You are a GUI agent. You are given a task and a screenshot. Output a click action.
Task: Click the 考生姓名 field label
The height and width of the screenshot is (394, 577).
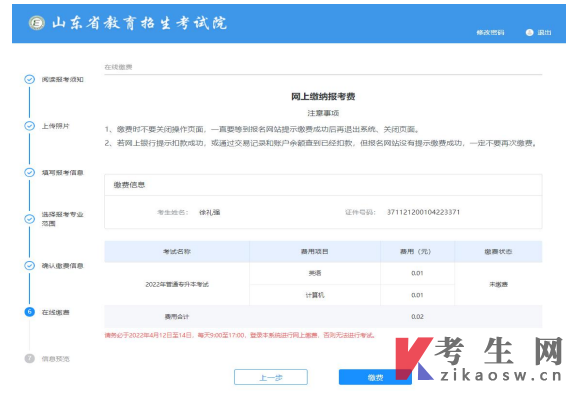click(173, 212)
